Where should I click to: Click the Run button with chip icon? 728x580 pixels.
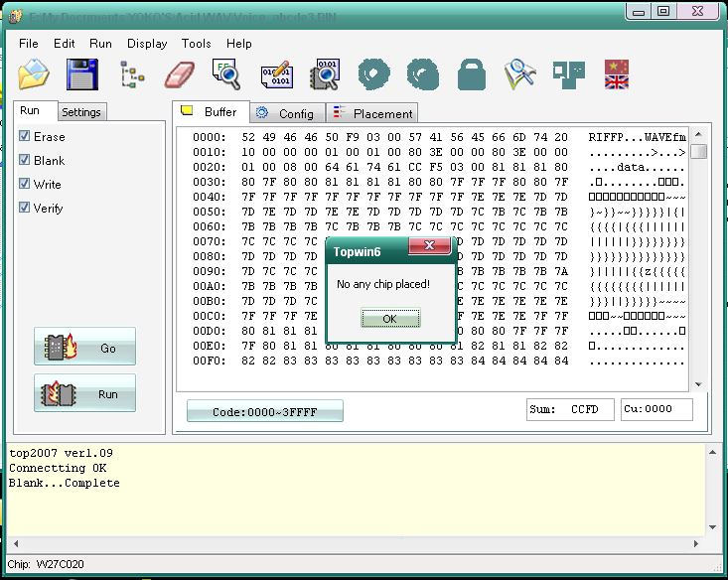click(85, 393)
